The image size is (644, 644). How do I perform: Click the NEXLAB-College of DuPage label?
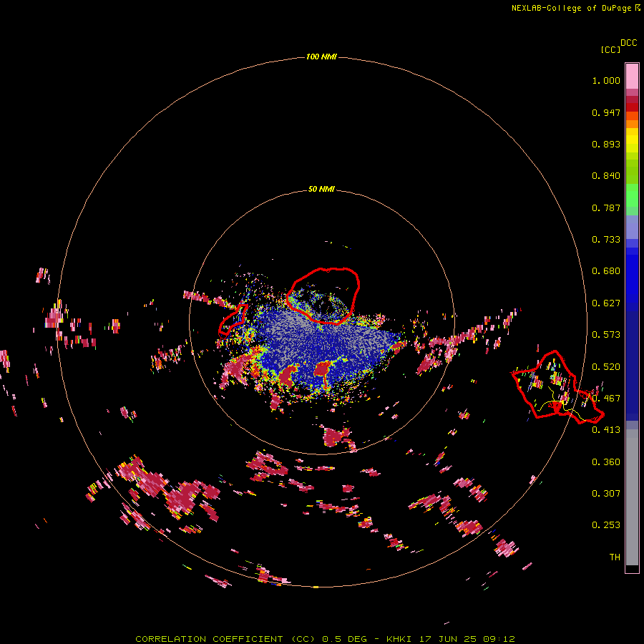click(576, 8)
